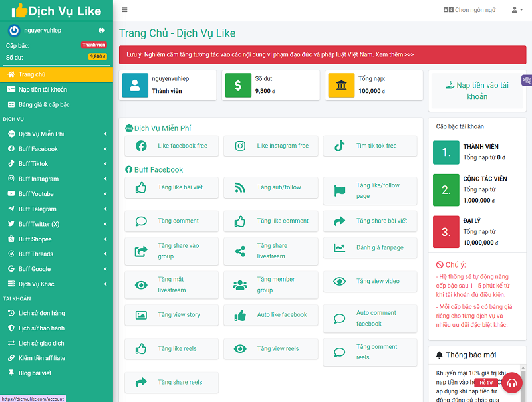The width and height of the screenshot is (532, 402).
Task: Expand Buff Youtube sidebar menu
Action: coord(57,194)
